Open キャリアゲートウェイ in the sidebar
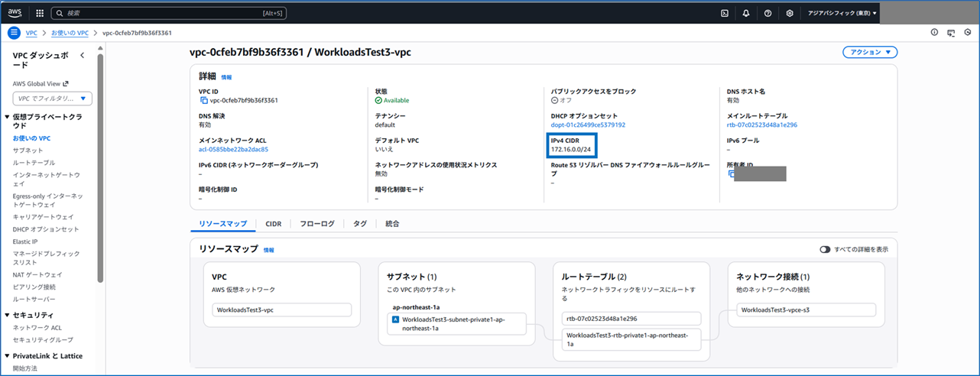The width and height of the screenshot is (980, 376). coord(44,217)
